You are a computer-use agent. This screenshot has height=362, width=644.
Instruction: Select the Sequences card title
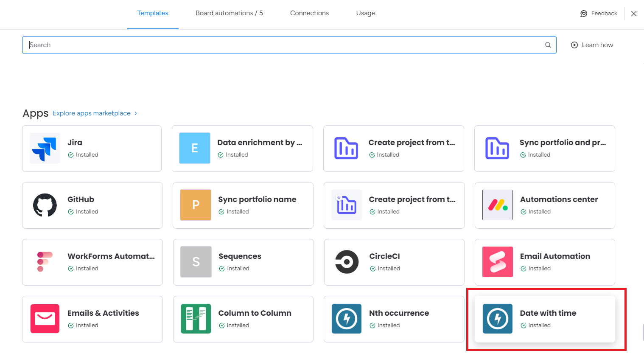pos(240,256)
